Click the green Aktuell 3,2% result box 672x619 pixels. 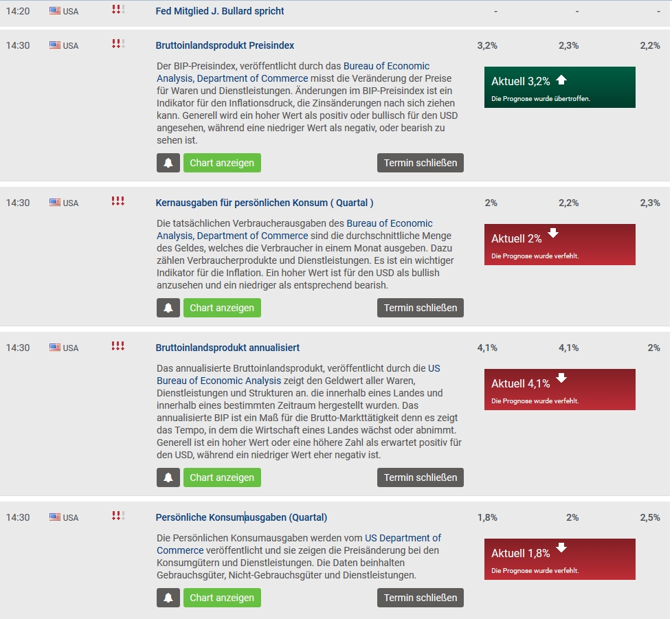tap(559, 87)
